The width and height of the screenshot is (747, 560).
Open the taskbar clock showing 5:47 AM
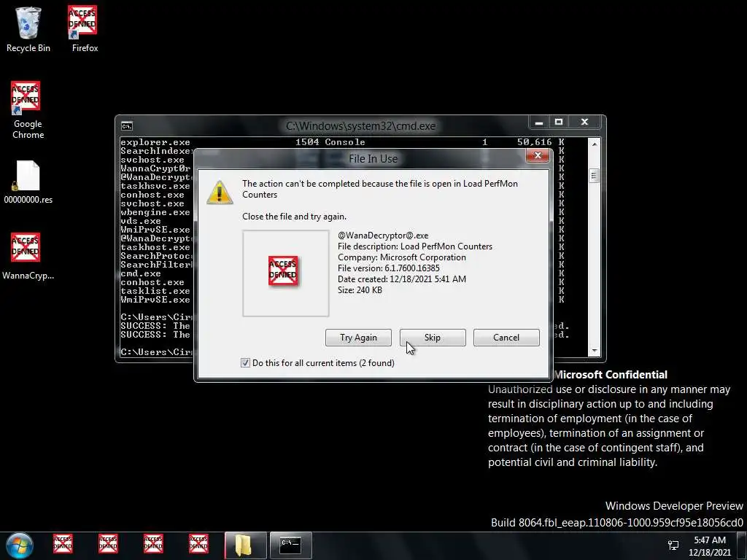click(x=710, y=546)
